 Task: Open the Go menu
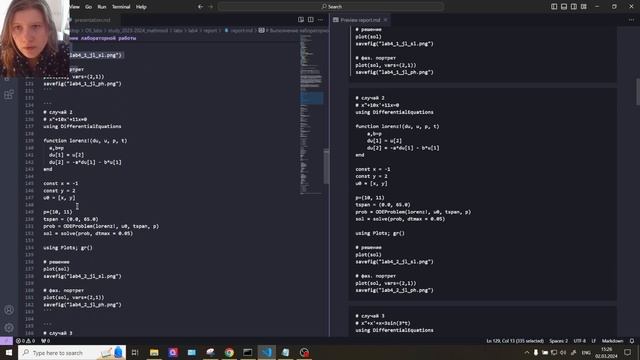[89, 7]
